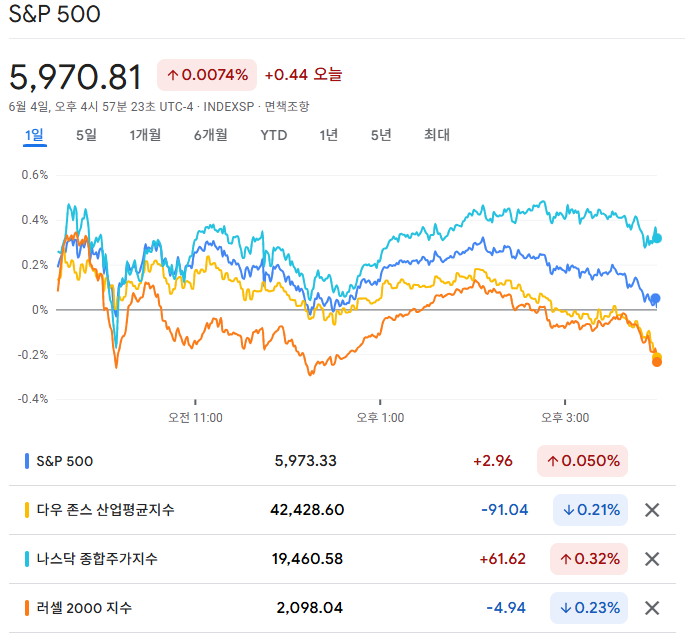
Task: Click the blue S&P 500 color marker
Action: (x=27, y=461)
